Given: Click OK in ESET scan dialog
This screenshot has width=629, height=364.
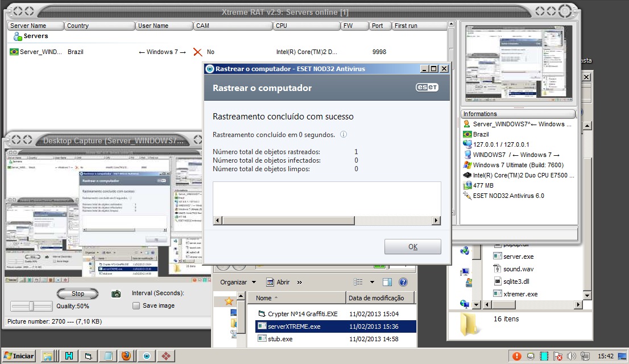Looking at the screenshot, I should click(413, 247).
